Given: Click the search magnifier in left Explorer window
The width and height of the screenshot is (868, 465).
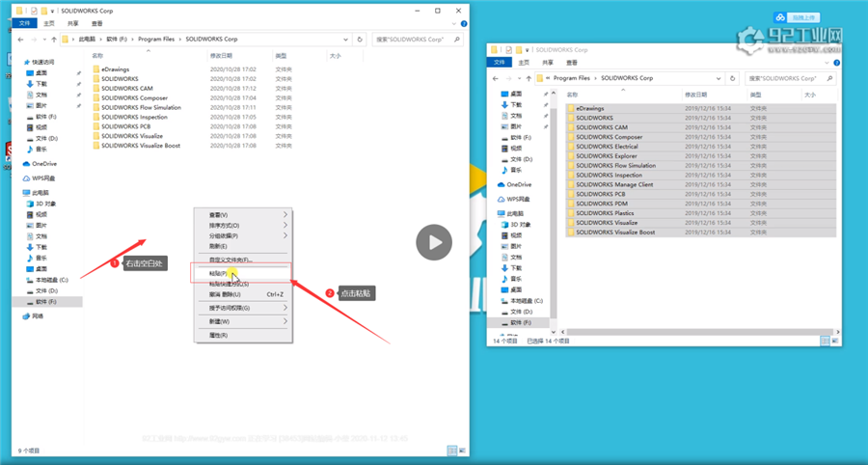Looking at the screenshot, I should pos(457,40).
